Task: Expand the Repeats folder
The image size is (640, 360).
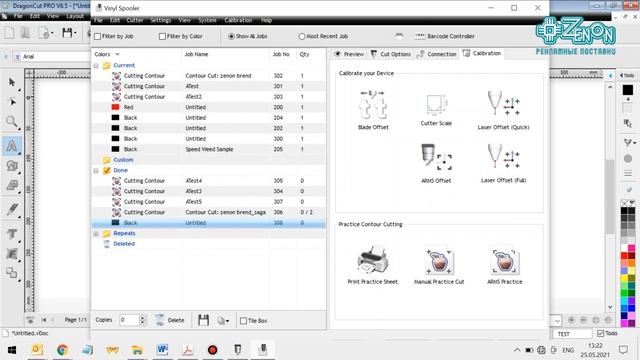Action: [x=96, y=233]
